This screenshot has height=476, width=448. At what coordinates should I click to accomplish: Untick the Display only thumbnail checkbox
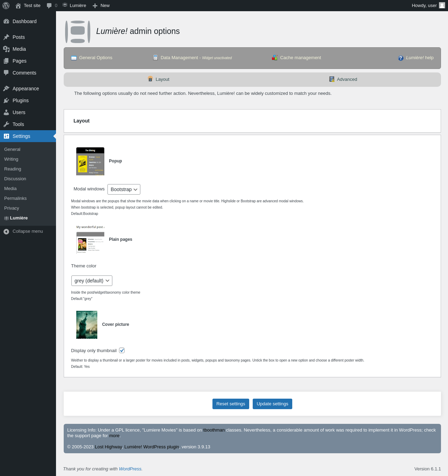[x=122, y=350]
